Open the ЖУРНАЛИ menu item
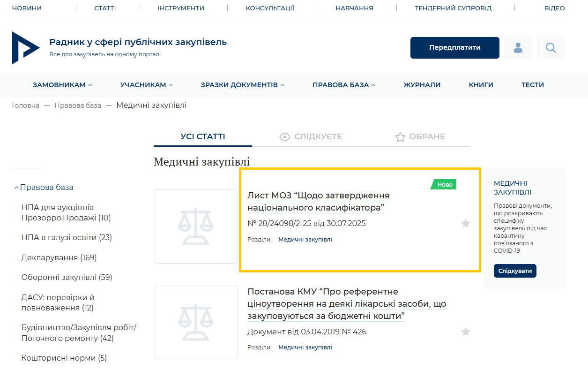The height and width of the screenshot is (370, 588). 422,85
